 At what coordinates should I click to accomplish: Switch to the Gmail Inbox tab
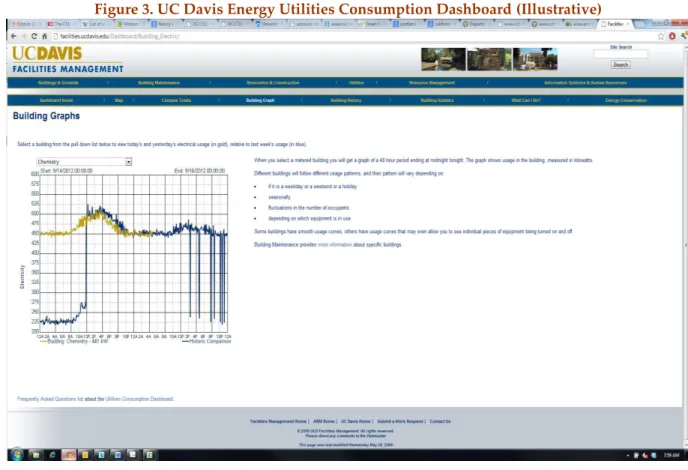[x=25, y=24]
